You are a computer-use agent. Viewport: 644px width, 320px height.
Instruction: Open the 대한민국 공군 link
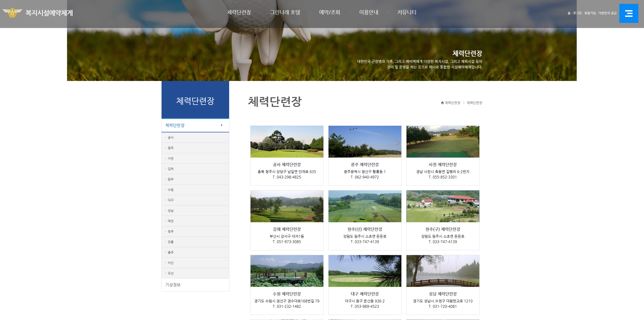[607, 13]
